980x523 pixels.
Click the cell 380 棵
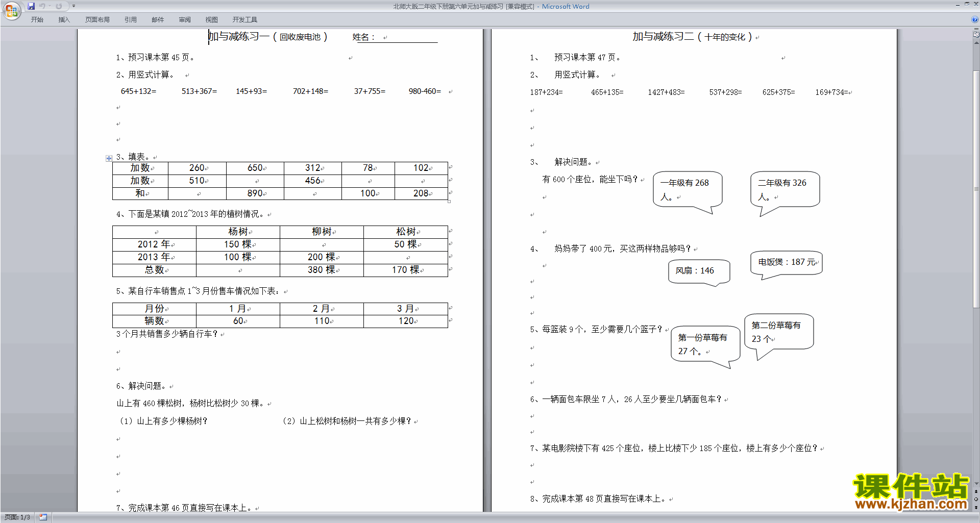322,270
